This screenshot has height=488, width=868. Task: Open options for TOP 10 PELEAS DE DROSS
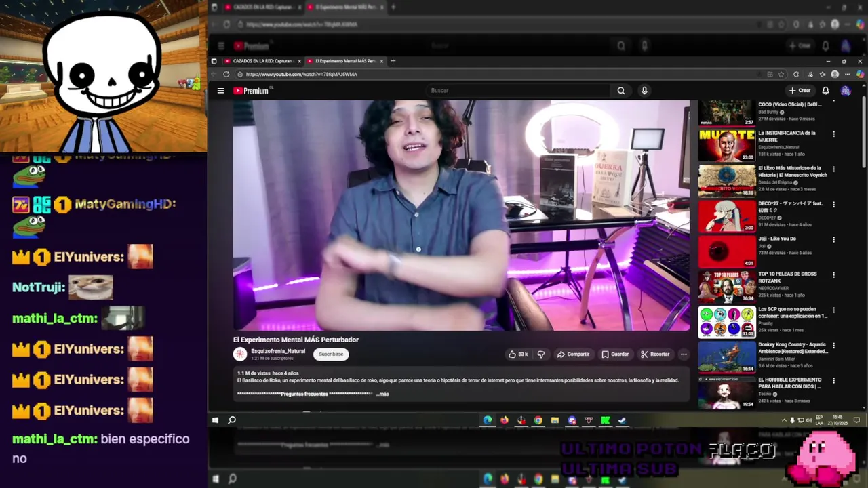(833, 274)
